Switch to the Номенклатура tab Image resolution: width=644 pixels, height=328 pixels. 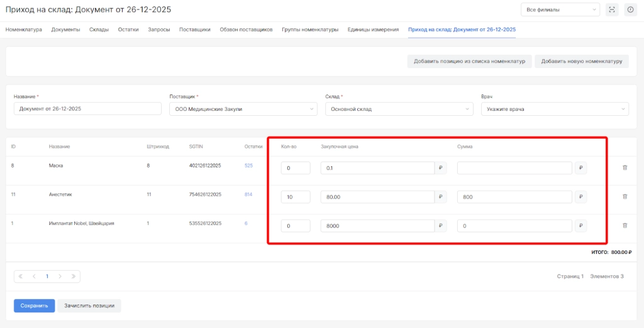click(x=24, y=30)
